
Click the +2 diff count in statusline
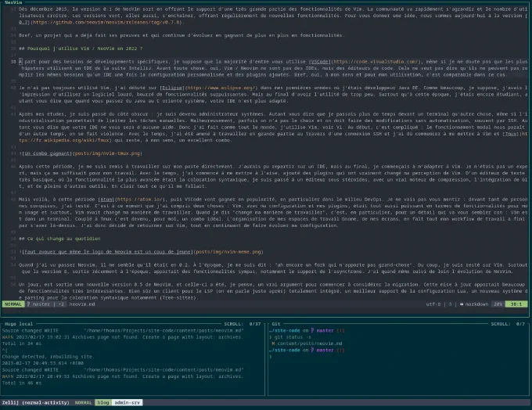61,304
